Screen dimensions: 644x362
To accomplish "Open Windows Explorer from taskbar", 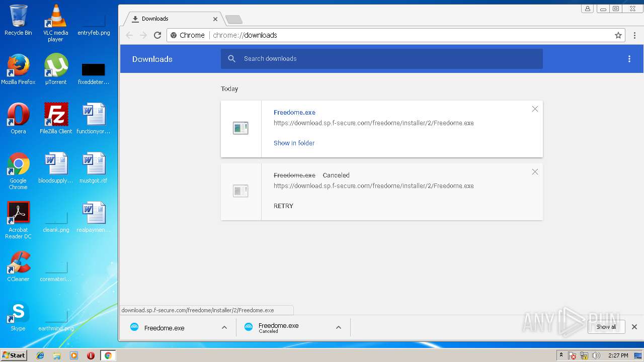I will click(57, 355).
